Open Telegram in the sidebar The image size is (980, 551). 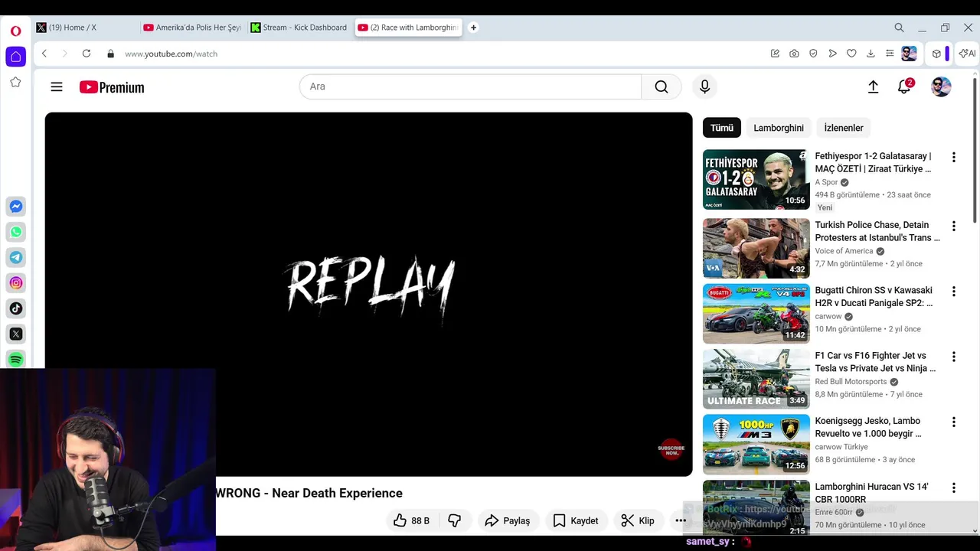(x=15, y=257)
